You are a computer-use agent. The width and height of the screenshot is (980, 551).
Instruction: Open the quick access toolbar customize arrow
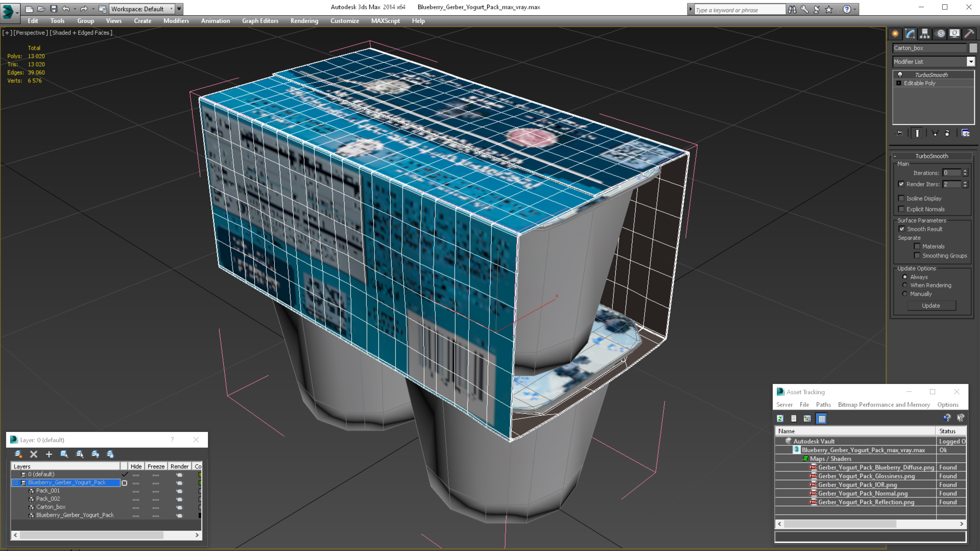179,9
